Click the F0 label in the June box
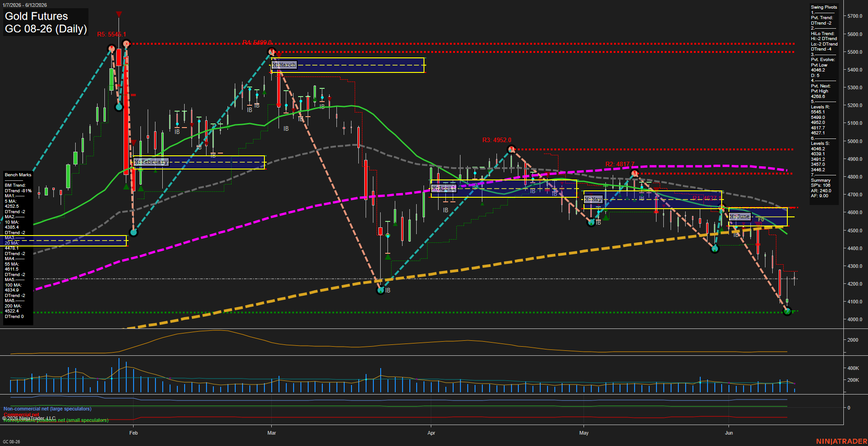This screenshot has width=868, height=446. (x=761, y=220)
